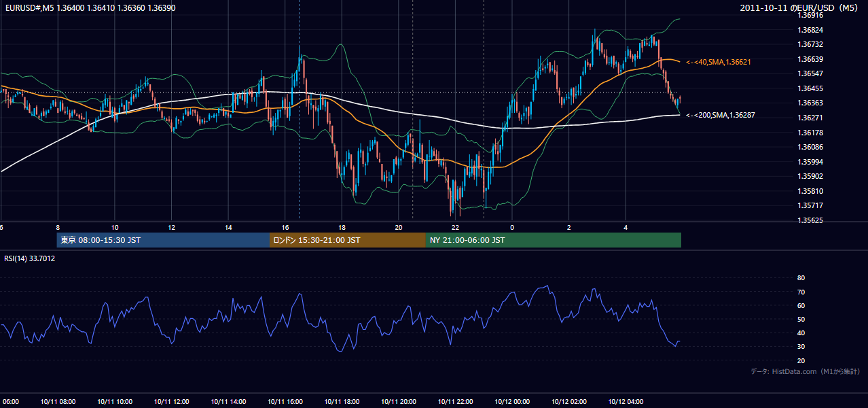The width and height of the screenshot is (868, 408).
Task: Click price level 1.36732 on the axis
Action: tap(810, 44)
